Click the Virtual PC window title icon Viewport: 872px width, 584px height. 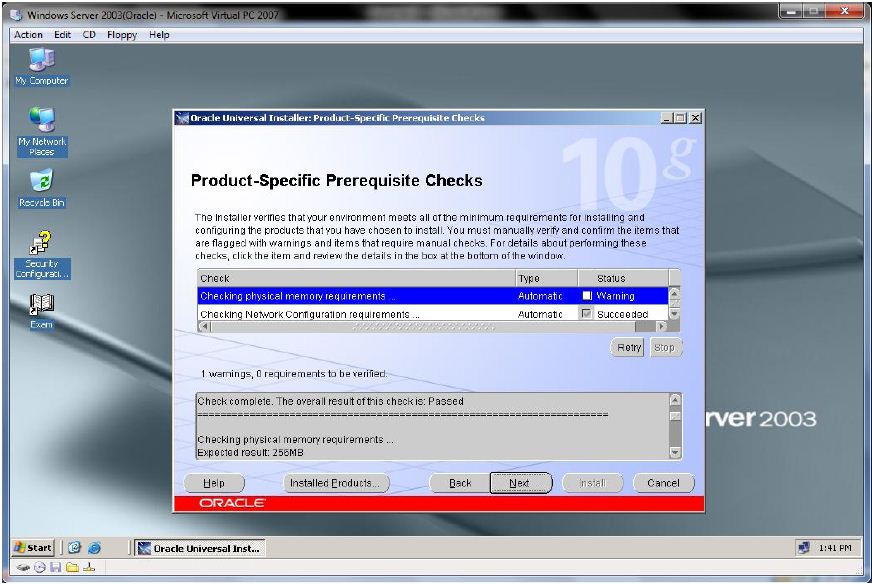(16, 15)
